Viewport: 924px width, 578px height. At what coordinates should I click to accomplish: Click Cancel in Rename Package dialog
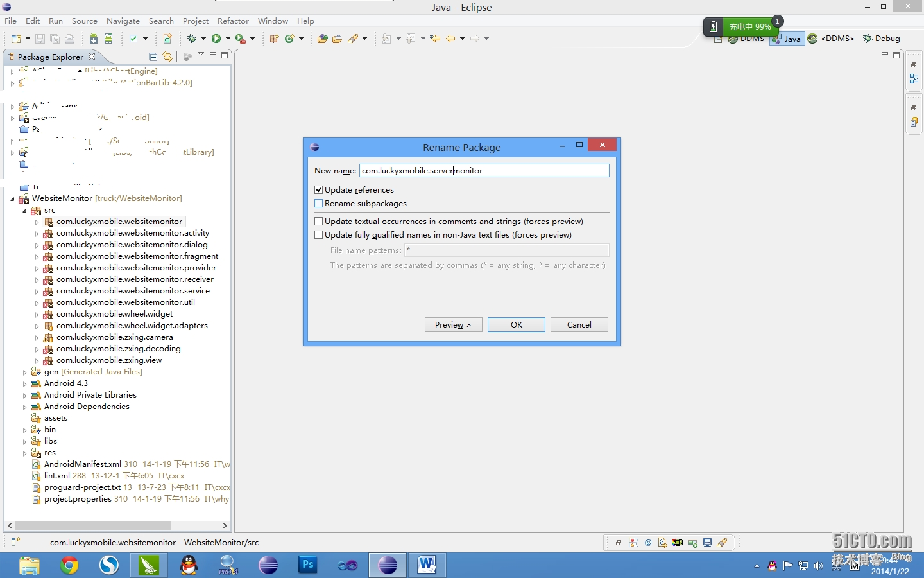[579, 324]
